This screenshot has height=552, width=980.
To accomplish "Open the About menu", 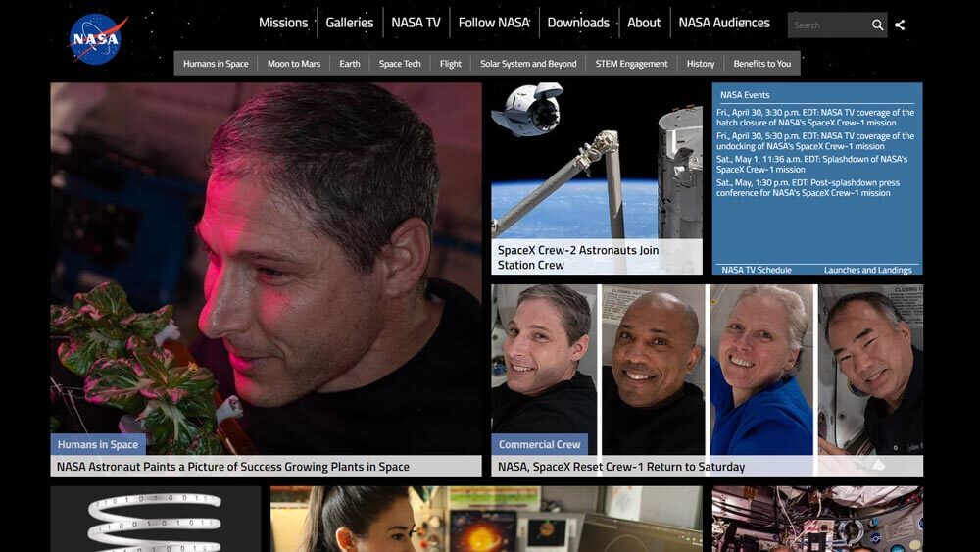I will point(644,23).
